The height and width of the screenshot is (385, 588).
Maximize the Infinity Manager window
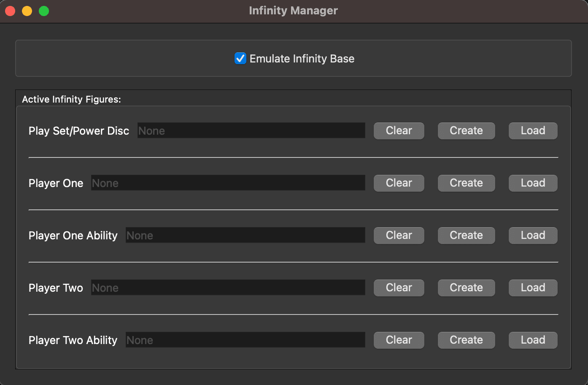click(x=44, y=11)
